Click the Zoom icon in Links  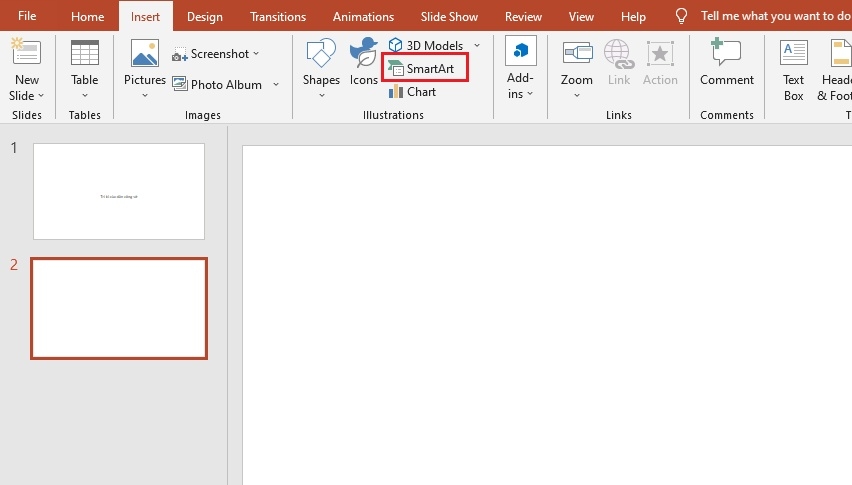[x=577, y=53]
